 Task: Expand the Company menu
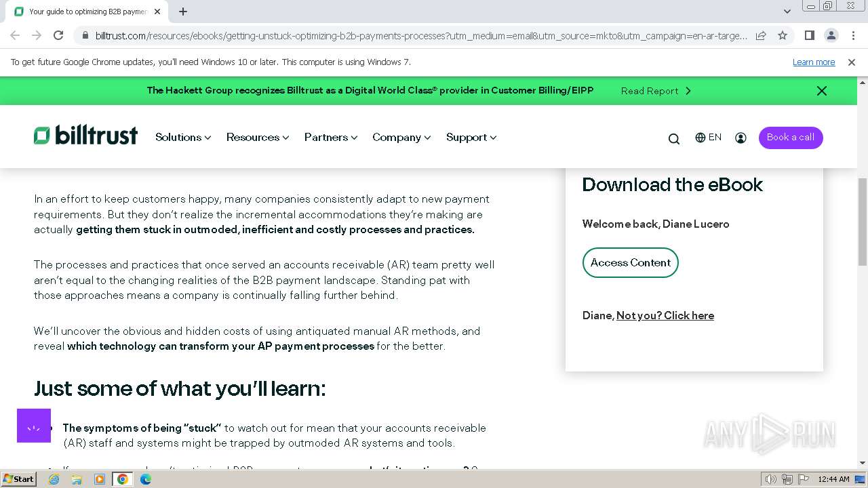click(x=401, y=137)
